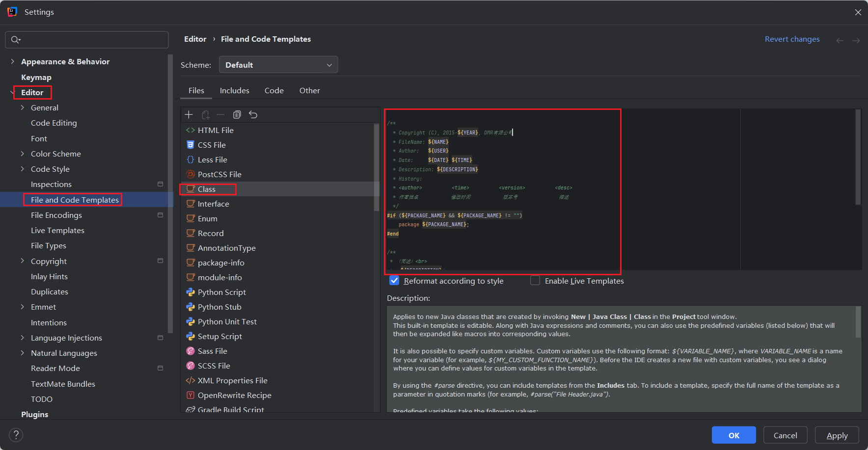Click the Sass File icon
The width and height of the screenshot is (868, 450).
(x=190, y=351)
